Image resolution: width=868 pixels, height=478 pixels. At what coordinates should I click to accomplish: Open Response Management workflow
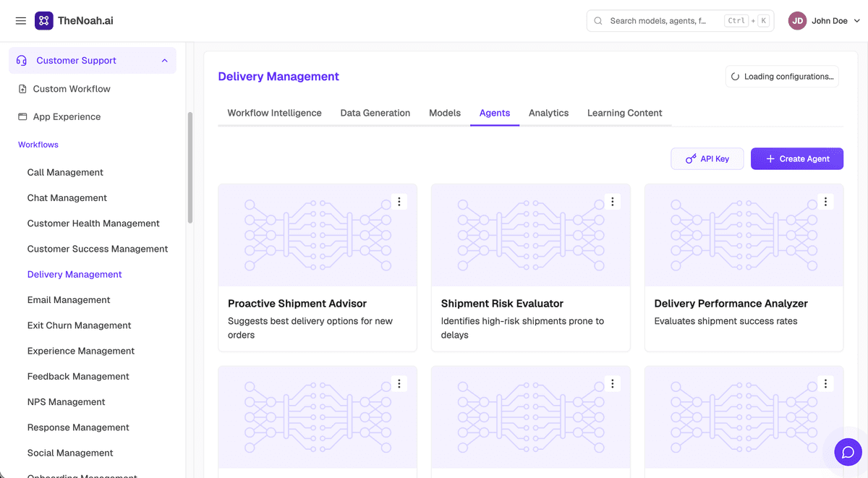click(78, 427)
